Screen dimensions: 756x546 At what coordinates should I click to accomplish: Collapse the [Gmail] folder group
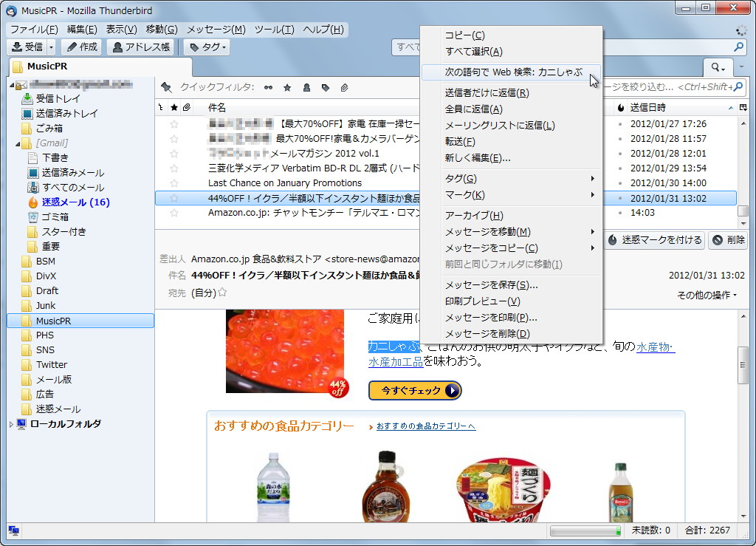tap(18, 143)
